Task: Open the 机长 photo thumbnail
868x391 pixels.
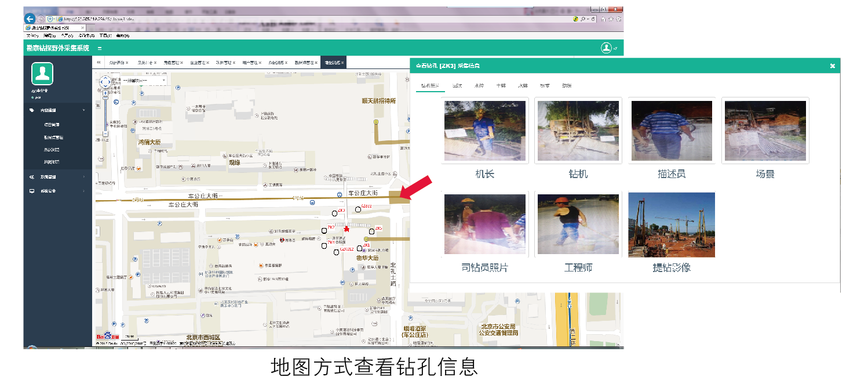Action: coord(485,131)
